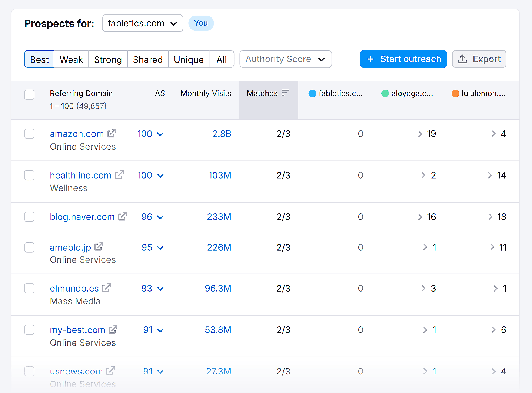Expand healthline.com authority score 100
Image resolution: width=532 pixels, height=393 pixels.
coord(150,175)
